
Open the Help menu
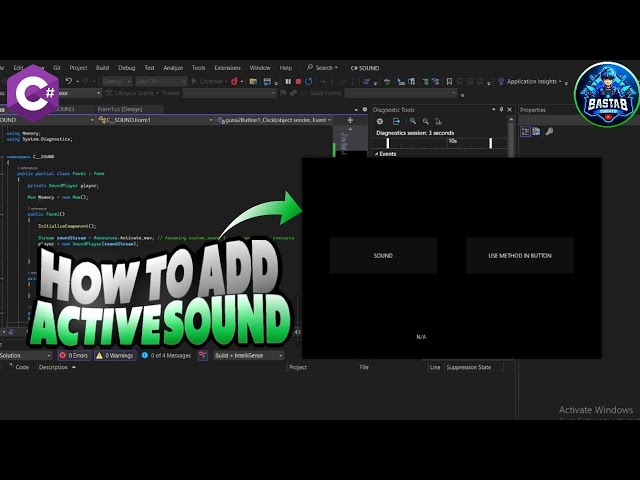coord(286,68)
